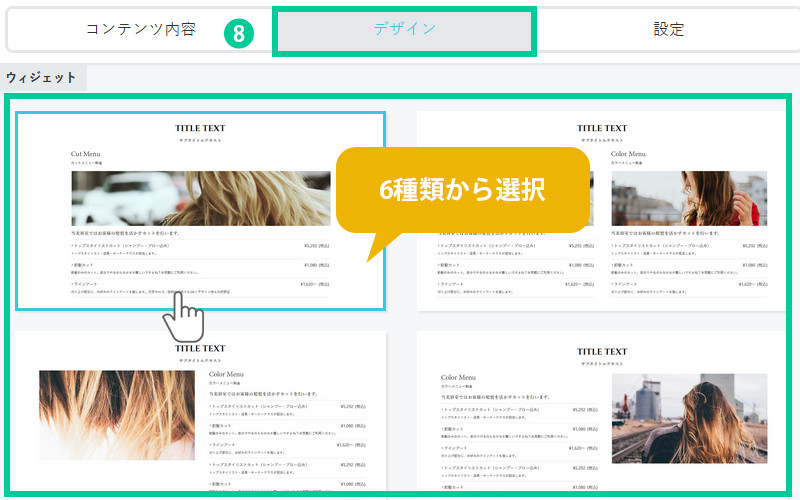The width and height of the screenshot is (800, 500).
Task: Click TITLE TEXT heading in first design
Action: (200, 128)
